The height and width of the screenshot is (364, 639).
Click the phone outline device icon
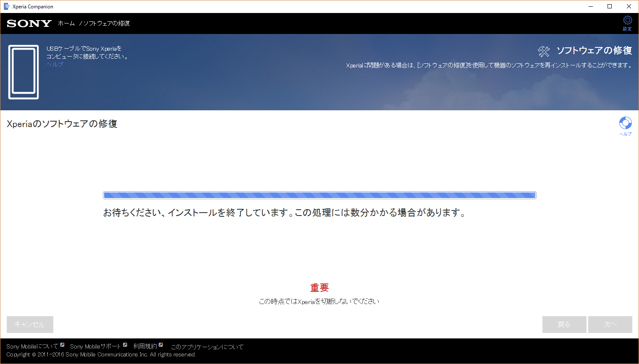tap(24, 72)
